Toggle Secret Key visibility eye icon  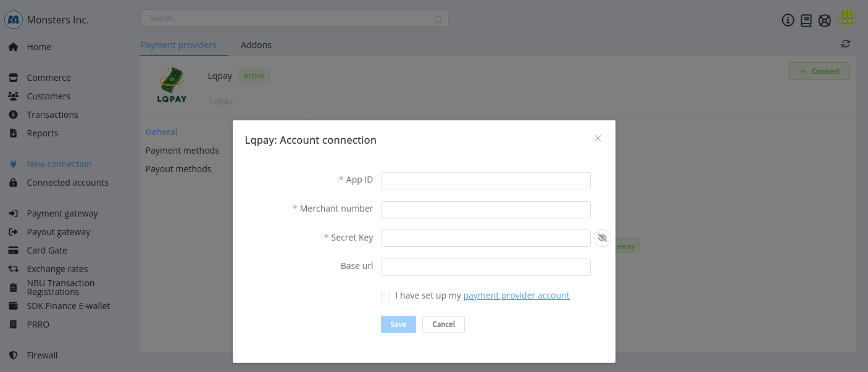tap(602, 238)
